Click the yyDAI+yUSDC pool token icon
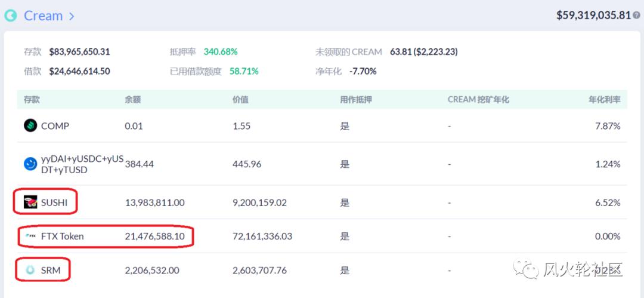This screenshot has height=298, width=644. [30, 164]
